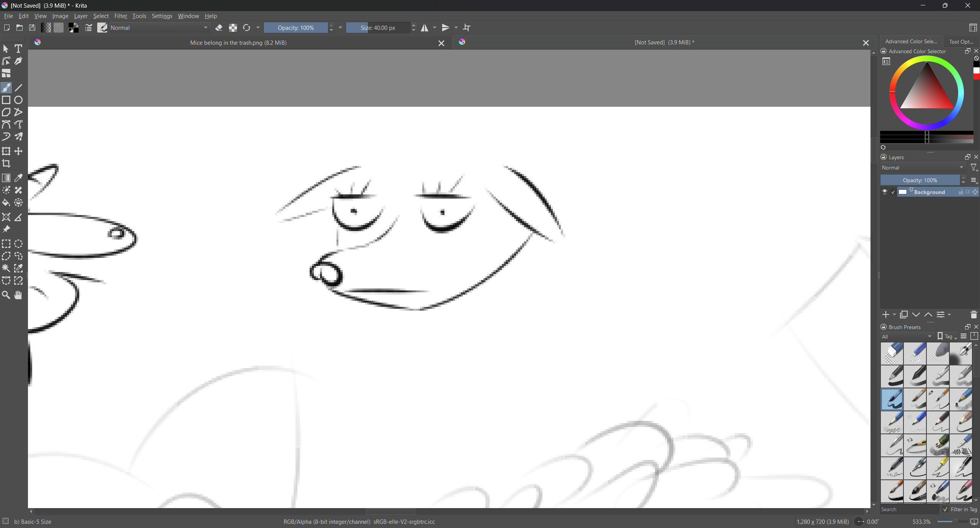Screen dimensions: 980x528
Task: Pick the Fill bucket tool
Action: pyautogui.click(x=6, y=203)
